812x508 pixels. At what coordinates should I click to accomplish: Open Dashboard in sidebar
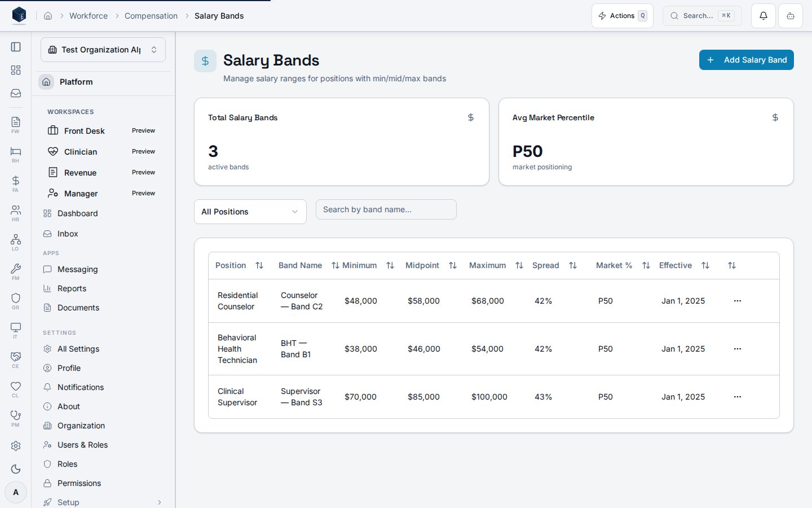click(103, 213)
